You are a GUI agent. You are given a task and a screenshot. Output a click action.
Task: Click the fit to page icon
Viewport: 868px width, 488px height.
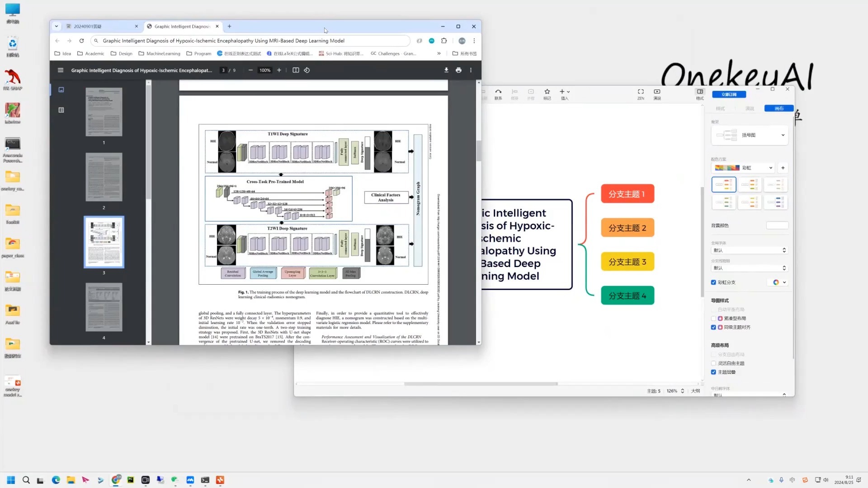point(296,70)
